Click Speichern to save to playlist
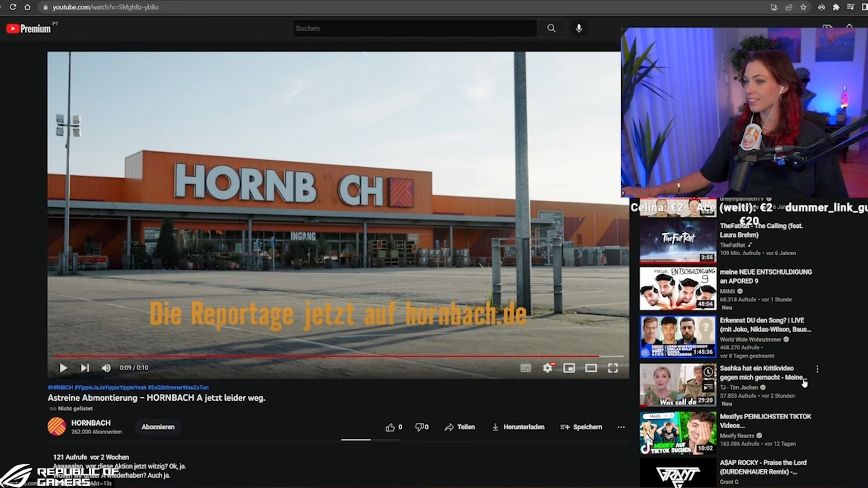Image resolution: width=868 pixels, height=488 pixels. (581, 427)
